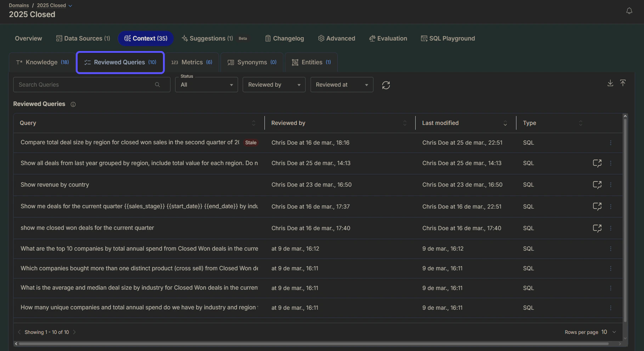Click the refresh queries icon
This screenshot has width=644, height=351.
coord(386,85)
